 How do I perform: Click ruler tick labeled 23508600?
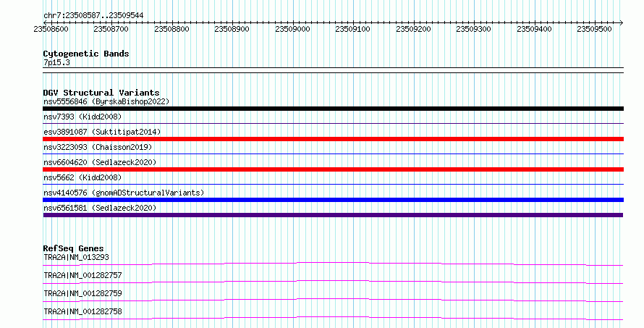pyautogui.click(x=51, y=29)
